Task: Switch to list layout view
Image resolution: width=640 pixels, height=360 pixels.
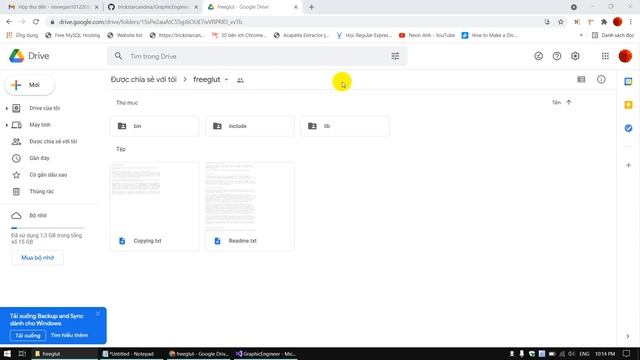Action: (581, 80)
